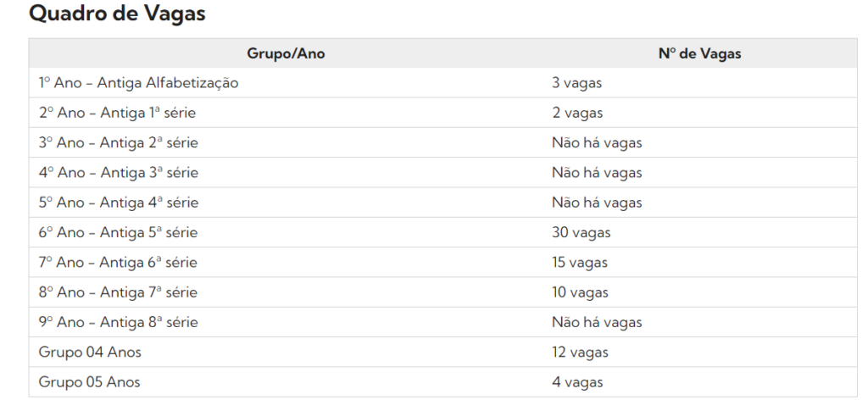The width and height of the screenshot is (868, 411).
Task: Select the 7º Ano – Antiga 6ª série cell
Action: coord(286,262)
